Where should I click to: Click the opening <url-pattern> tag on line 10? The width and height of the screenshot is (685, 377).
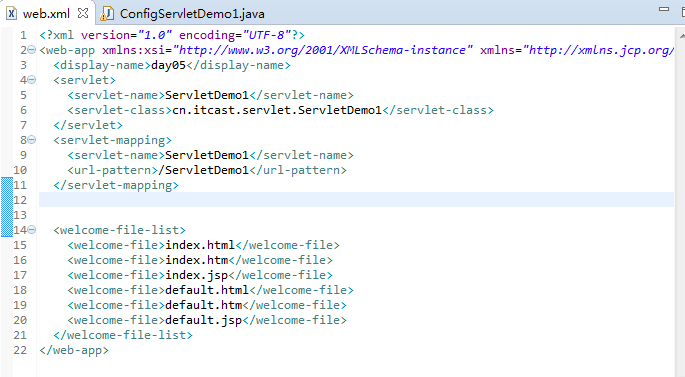pos(113,170)
